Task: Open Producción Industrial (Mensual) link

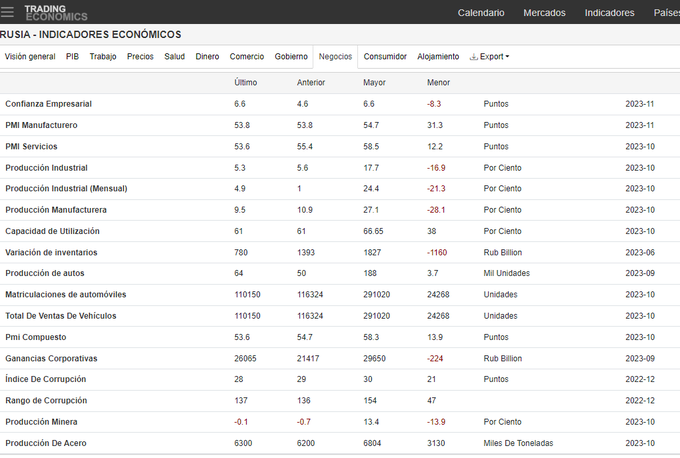Action: (66, 188)
